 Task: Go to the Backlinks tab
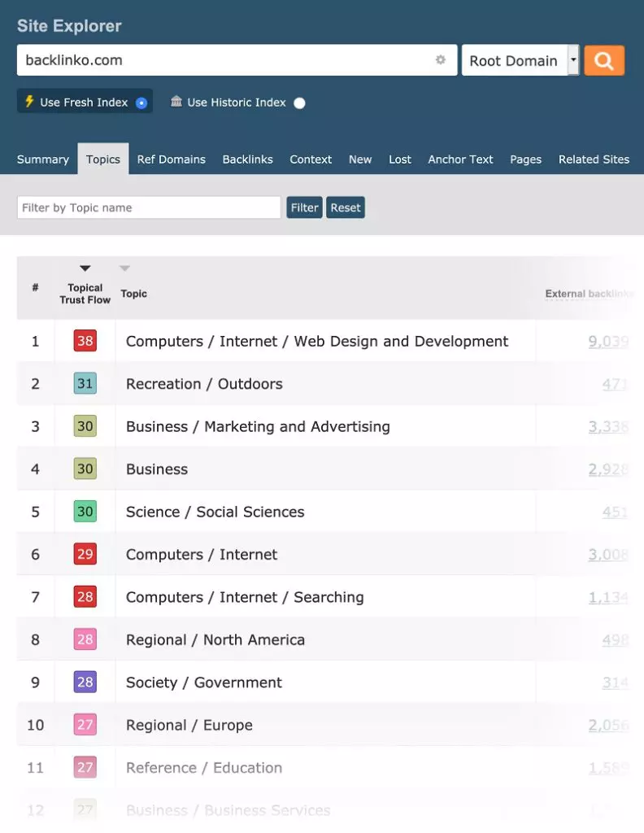tap(247, 159)
